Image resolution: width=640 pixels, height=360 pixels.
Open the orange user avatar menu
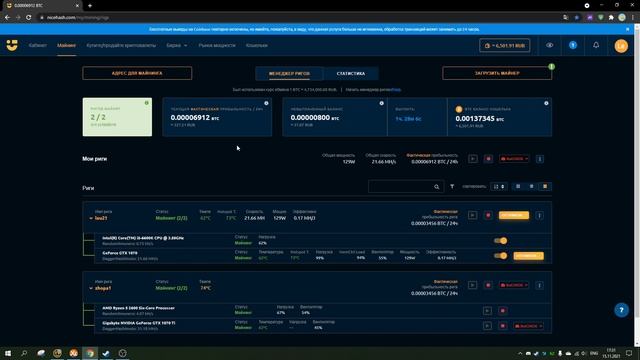621,46
